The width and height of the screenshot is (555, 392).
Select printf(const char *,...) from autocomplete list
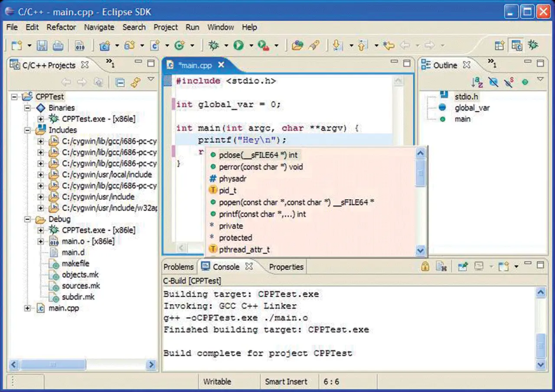pos(262,214)
